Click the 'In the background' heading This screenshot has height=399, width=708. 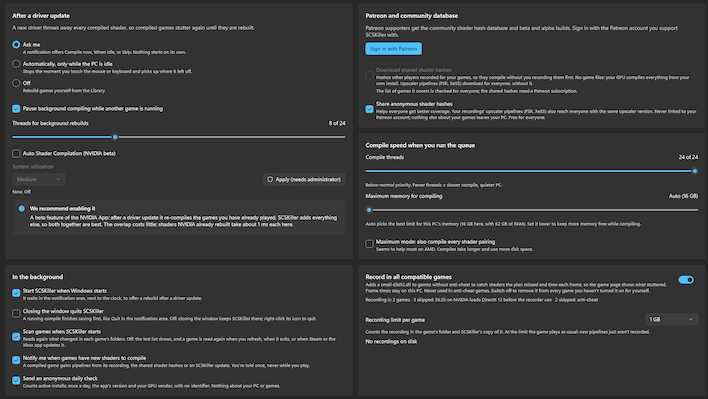37,277
